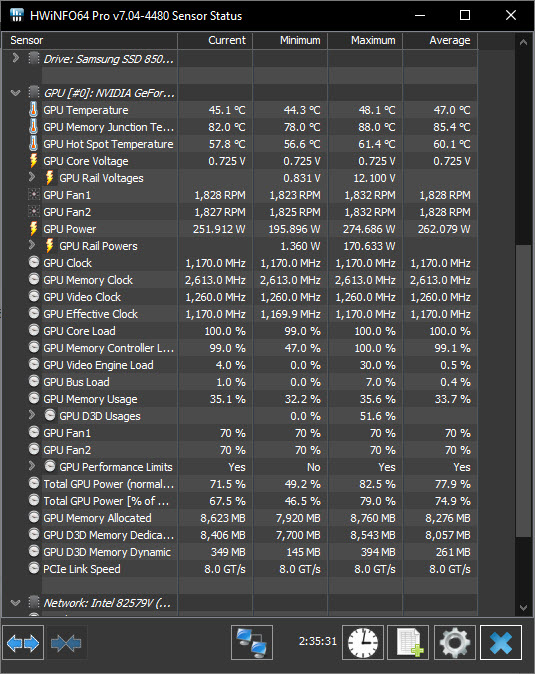
Task: Start logging with the document-plus icon
Action: point(408,642)
